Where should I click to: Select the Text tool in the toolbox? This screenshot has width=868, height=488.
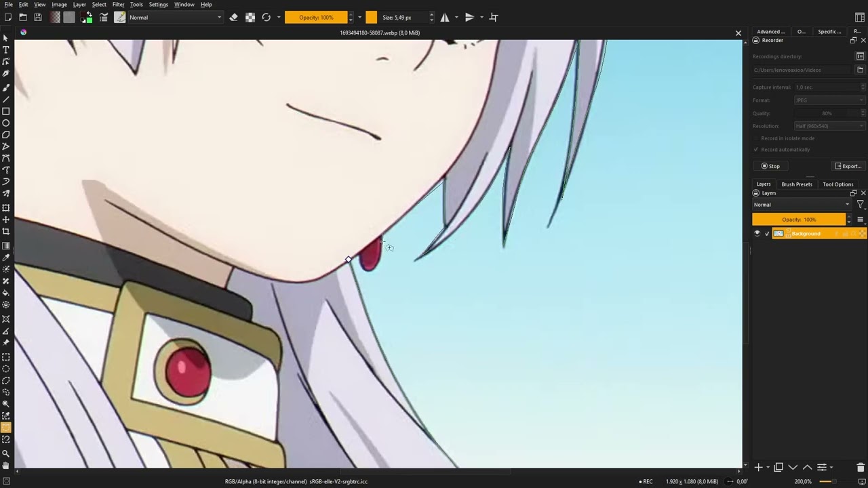6,49
